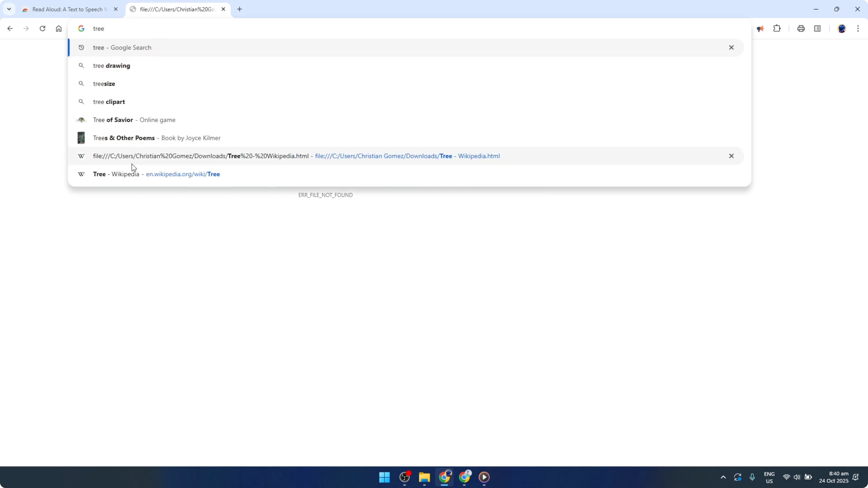868x488 pixels.
Task: Open the volume speaker tray icon
Action: tap(797, 477)
